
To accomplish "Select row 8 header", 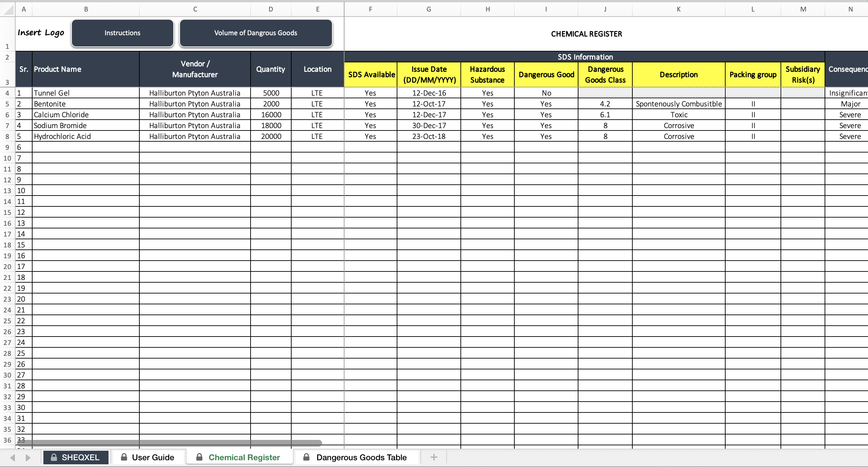I will [7, 136].
